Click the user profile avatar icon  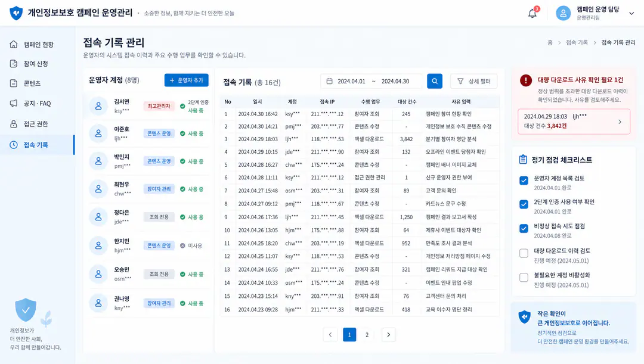pos(563,13)
